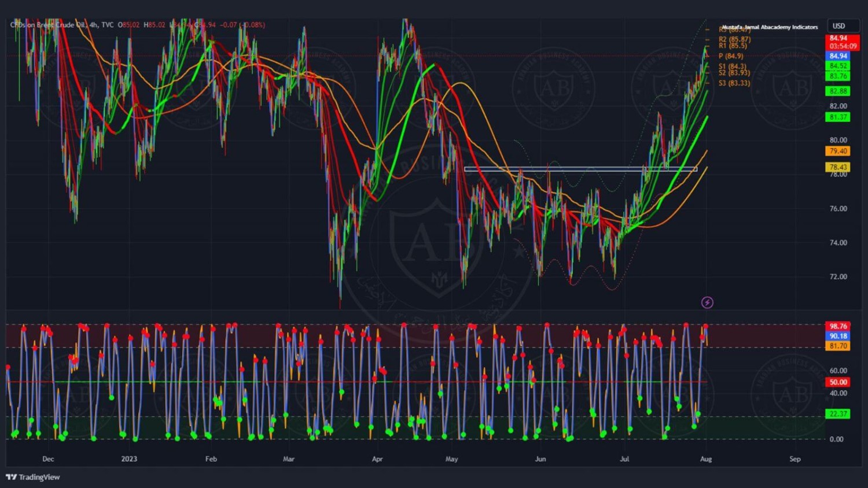Click the orange 81.70 oscillator value label

[838, 346]
